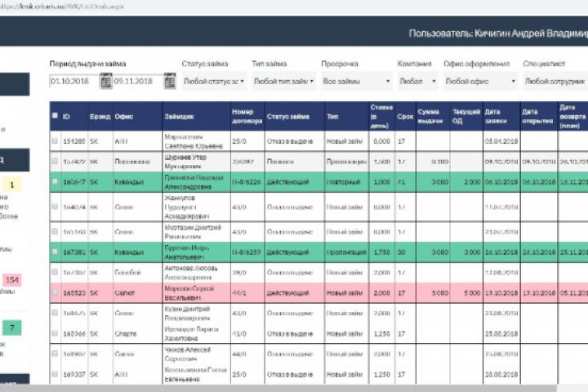Click ID cell 168523 in pink row

[x=73, y=293]
